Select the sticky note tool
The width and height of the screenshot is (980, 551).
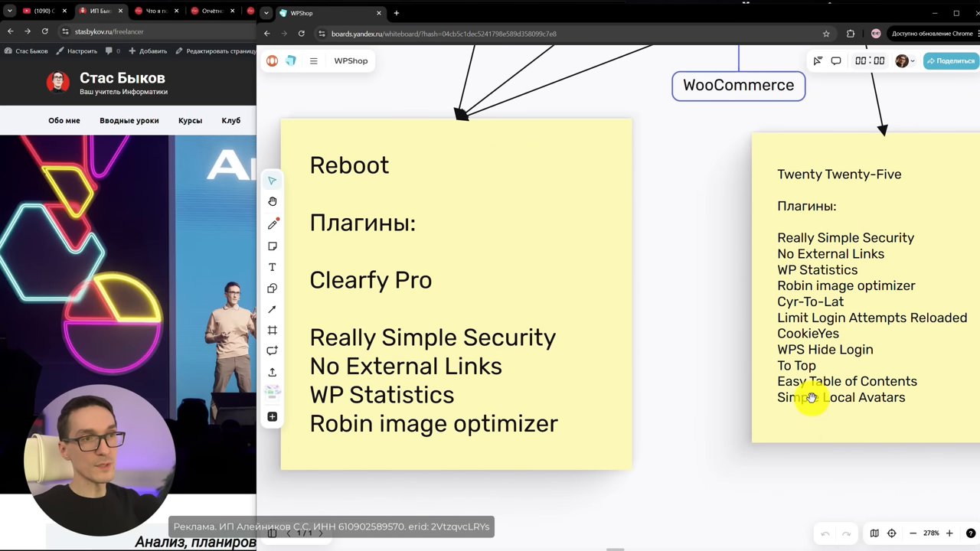coord(272,246)
